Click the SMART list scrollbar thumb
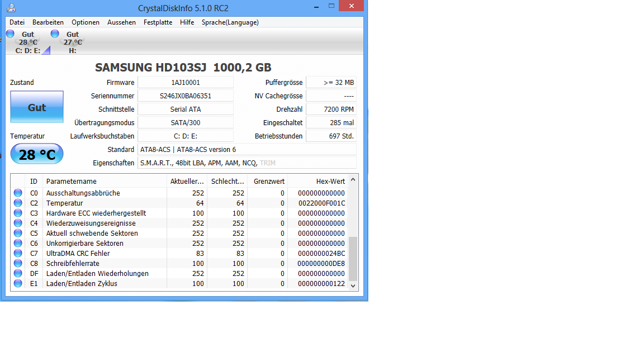The width and height of the screenshot is (644, 362). (x=353, y=259)
